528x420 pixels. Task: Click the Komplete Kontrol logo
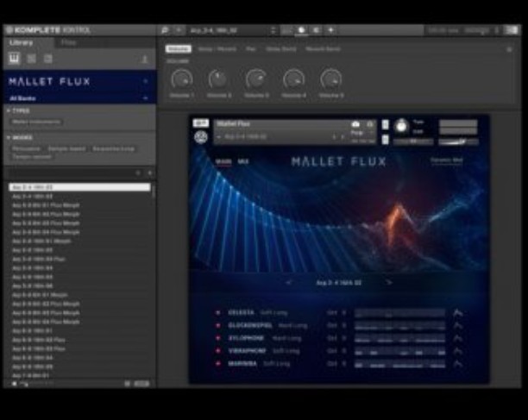click(x=48, y=30)
